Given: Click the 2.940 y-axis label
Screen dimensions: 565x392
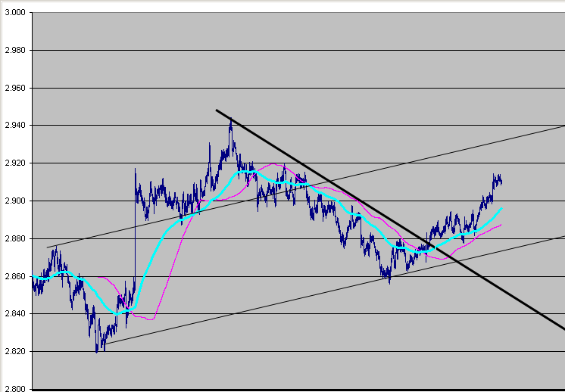Looking at the screenshot, I should click(x=15, y=126).
